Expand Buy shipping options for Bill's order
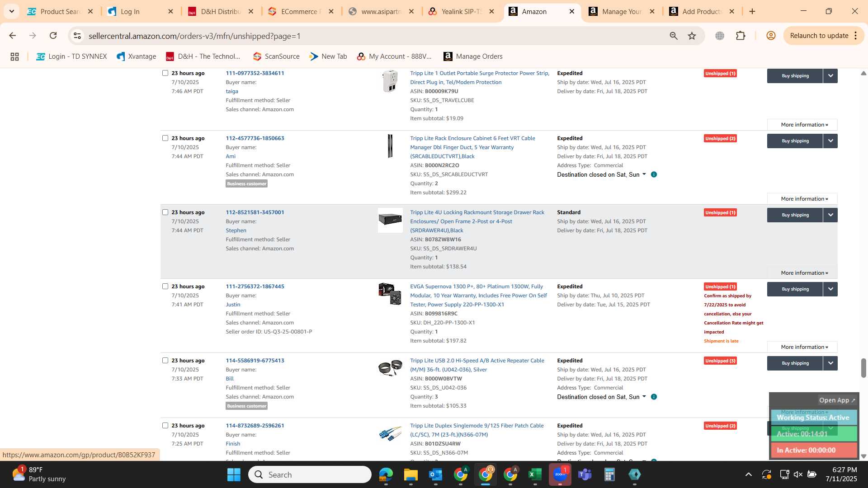868x488 pixels. [830, 363]
